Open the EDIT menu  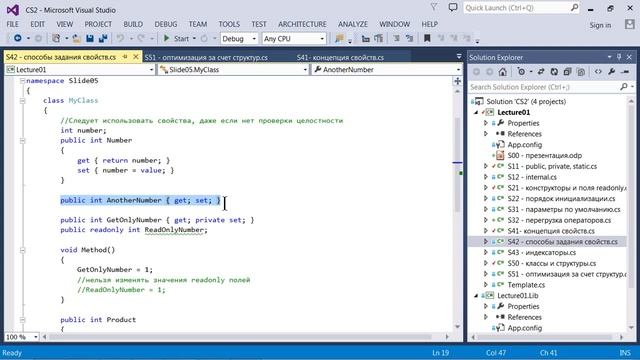tap(38, 24)
